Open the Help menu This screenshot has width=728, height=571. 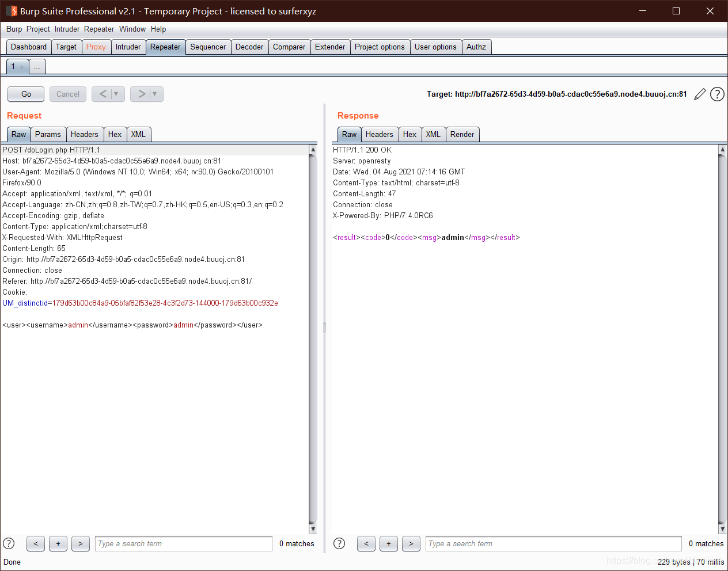tap(158, 29)
